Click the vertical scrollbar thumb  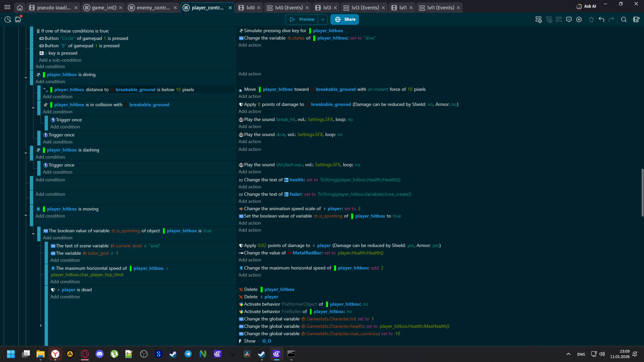(642, 193)
